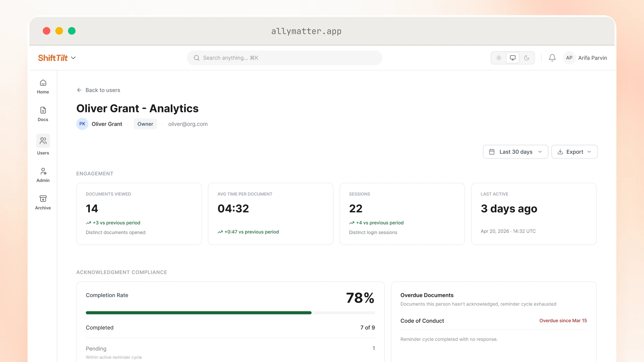
Task: Click the Owner role badge
Action: pyautogui.click(x=145, y=124)
